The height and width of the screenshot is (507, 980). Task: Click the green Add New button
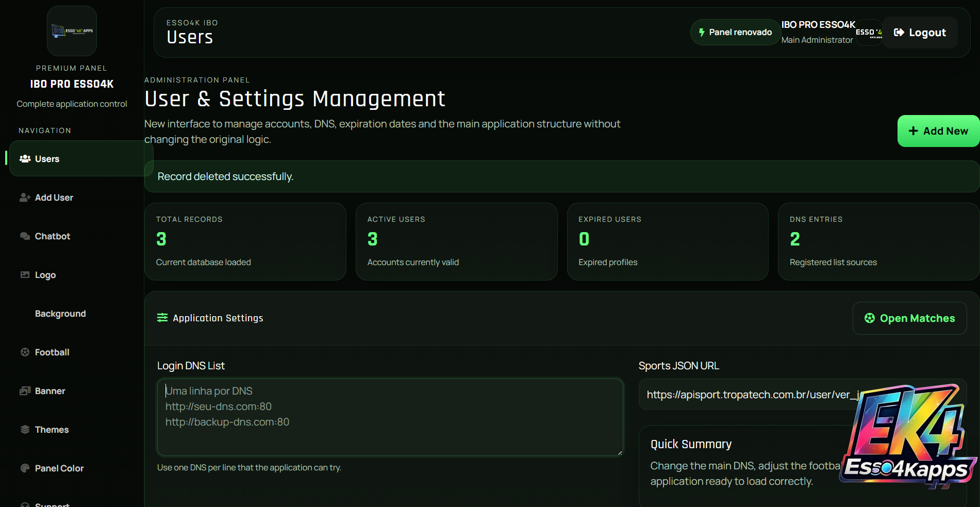pos(938,131)
